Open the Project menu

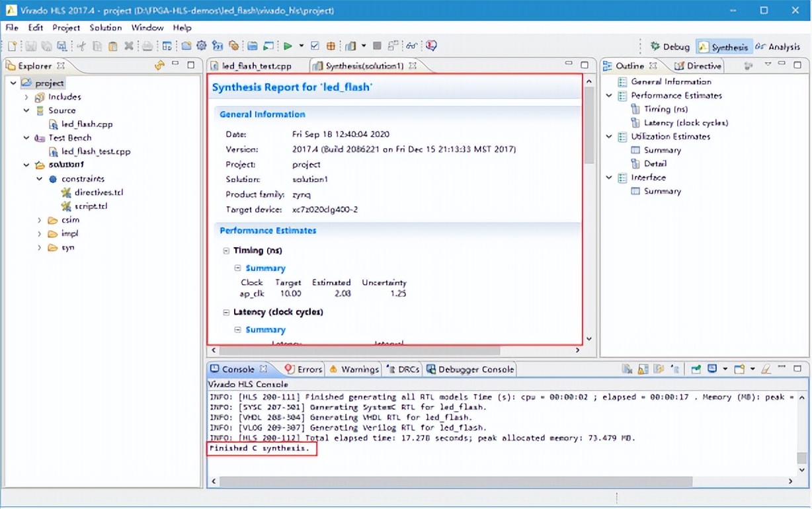coord(66,28)
